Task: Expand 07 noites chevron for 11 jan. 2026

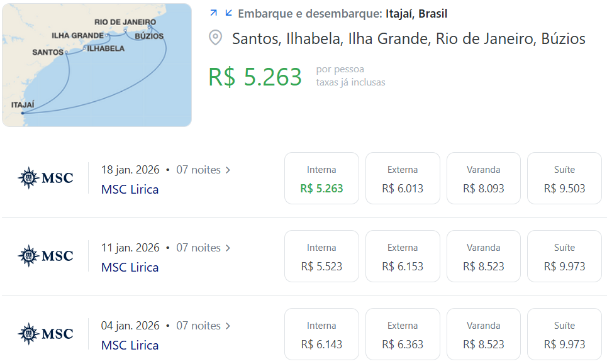Action: 228,248
